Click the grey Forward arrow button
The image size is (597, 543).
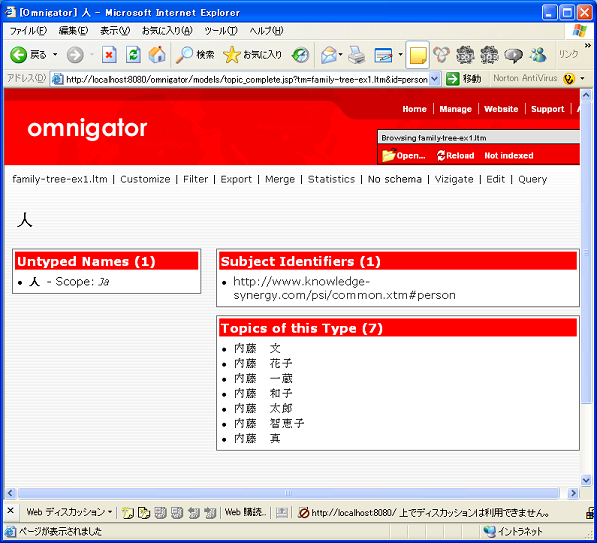click(75, 55)
